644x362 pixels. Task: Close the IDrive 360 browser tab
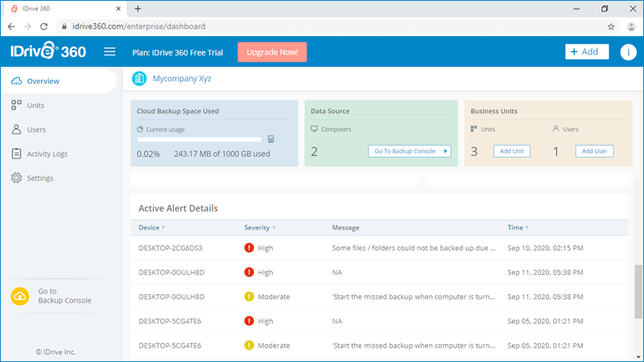[x=118, y=9]
